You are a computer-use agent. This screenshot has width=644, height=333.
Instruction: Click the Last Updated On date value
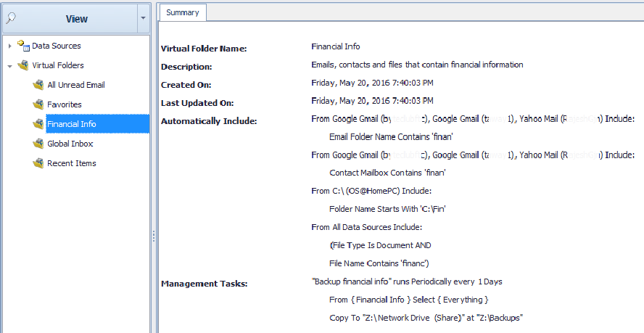(x=372, y=101)
